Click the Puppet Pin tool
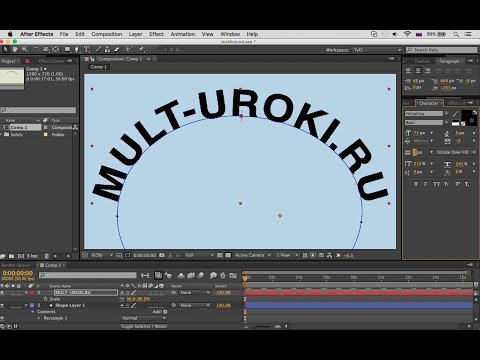The width and height of the screenshot is (480, 360). pos(141,49)
